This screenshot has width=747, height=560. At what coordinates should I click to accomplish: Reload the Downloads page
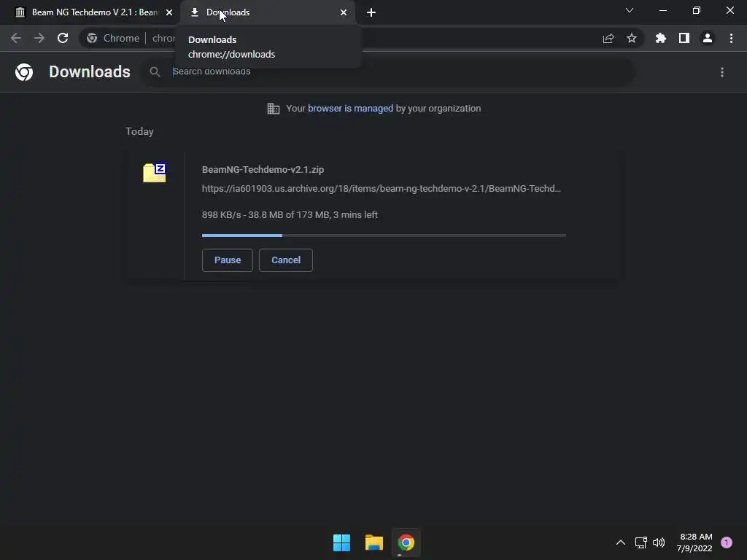63,38
